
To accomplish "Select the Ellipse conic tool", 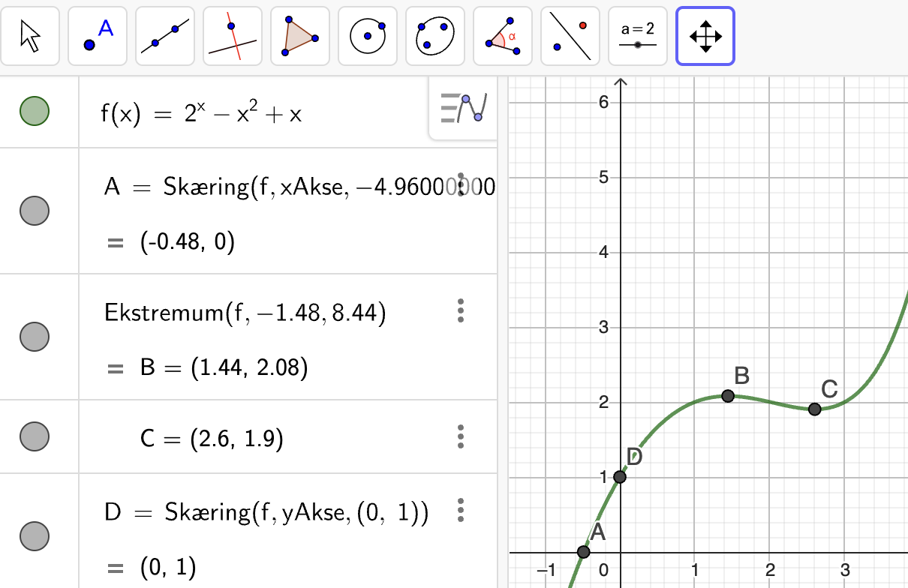I will tap(435, 36).
